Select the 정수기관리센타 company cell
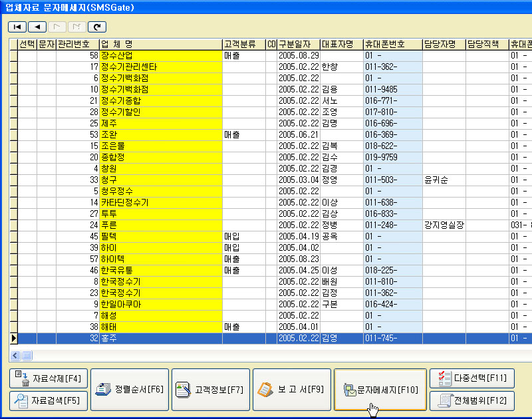The height and width of the screenshot is (419, 532). click(161, 67)
